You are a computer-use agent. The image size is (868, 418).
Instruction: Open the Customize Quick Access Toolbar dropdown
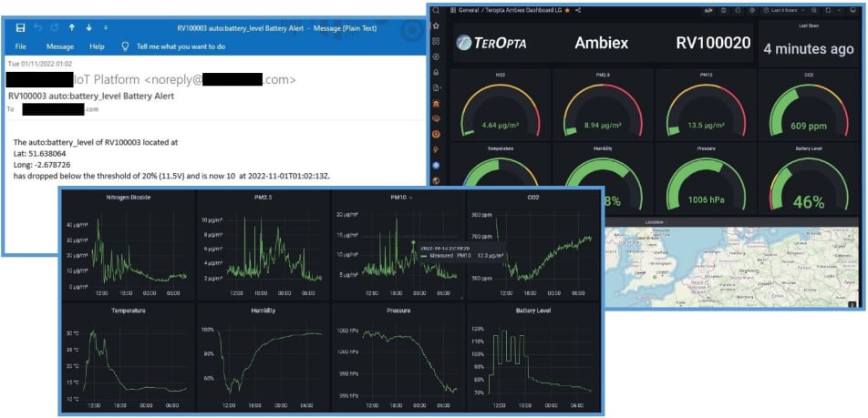(x=106, y=27)
